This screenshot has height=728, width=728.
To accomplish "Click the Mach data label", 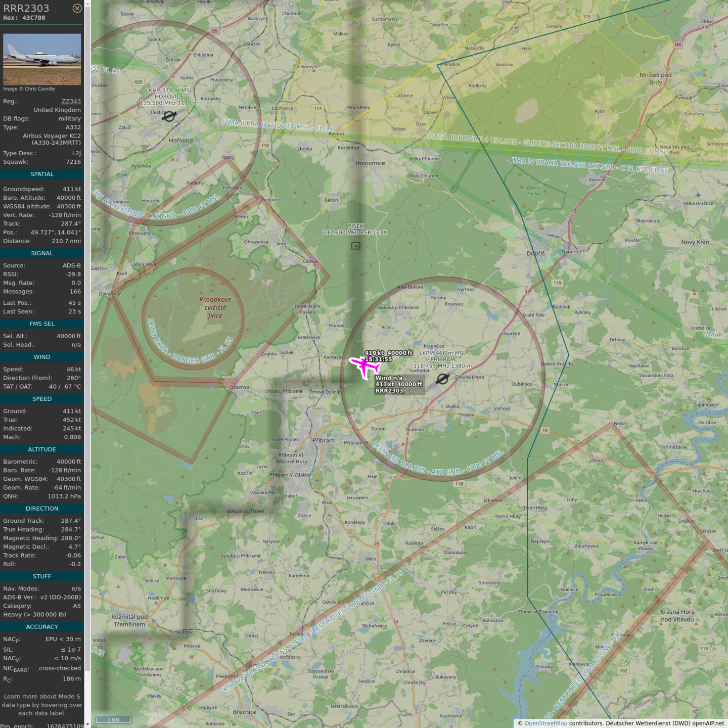I will 12,437.
